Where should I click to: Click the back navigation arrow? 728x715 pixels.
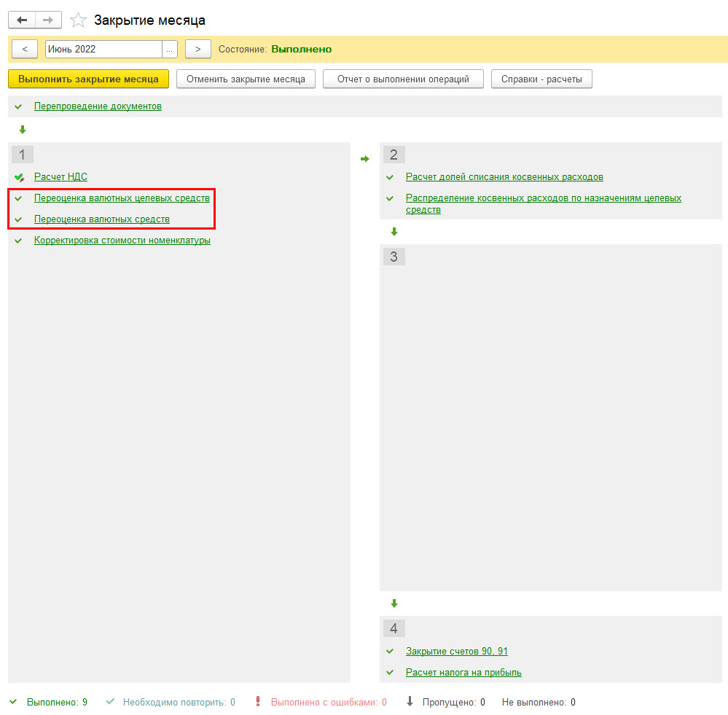coord(22,20)
